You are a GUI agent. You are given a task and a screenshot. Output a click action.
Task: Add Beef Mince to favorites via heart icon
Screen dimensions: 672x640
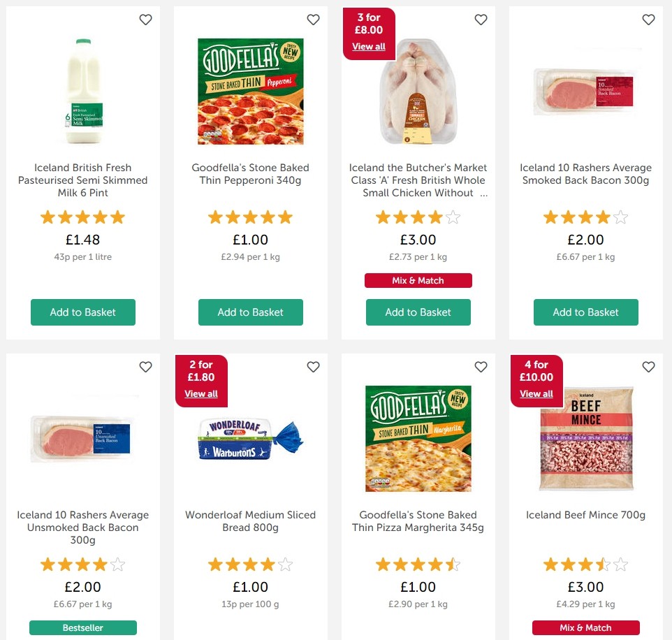[648, 366]
